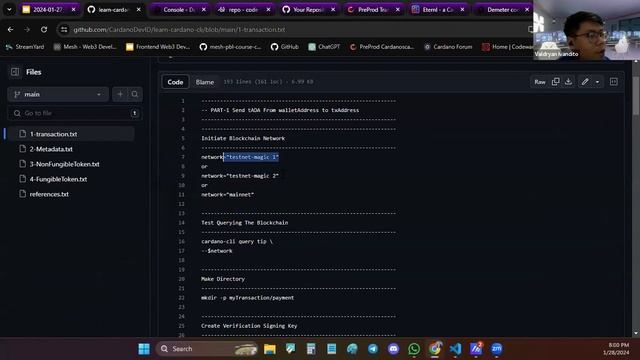
Task: Open the Mesh - Web3 Devel bookmark
Action: 85,47
